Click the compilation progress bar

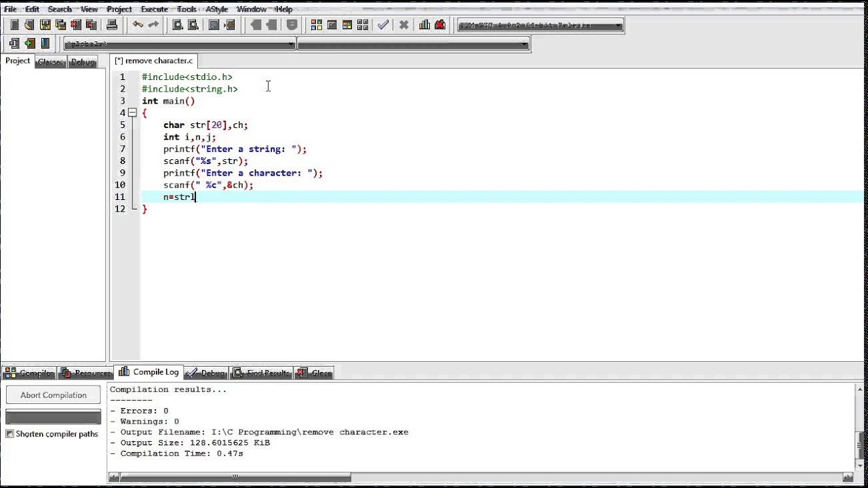point(54,417)
